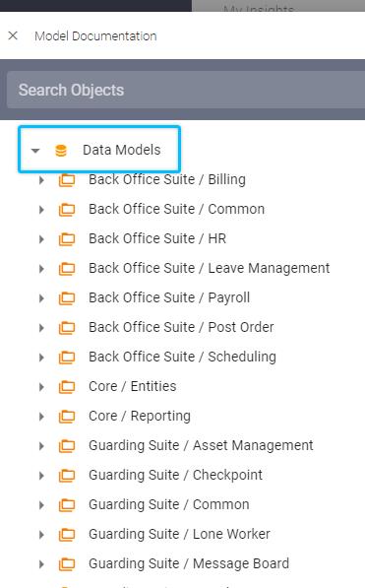The height and width of the screenshot is (588, 365).
Task: Open Back Office Suite / Billing entry
Action: 167,179
